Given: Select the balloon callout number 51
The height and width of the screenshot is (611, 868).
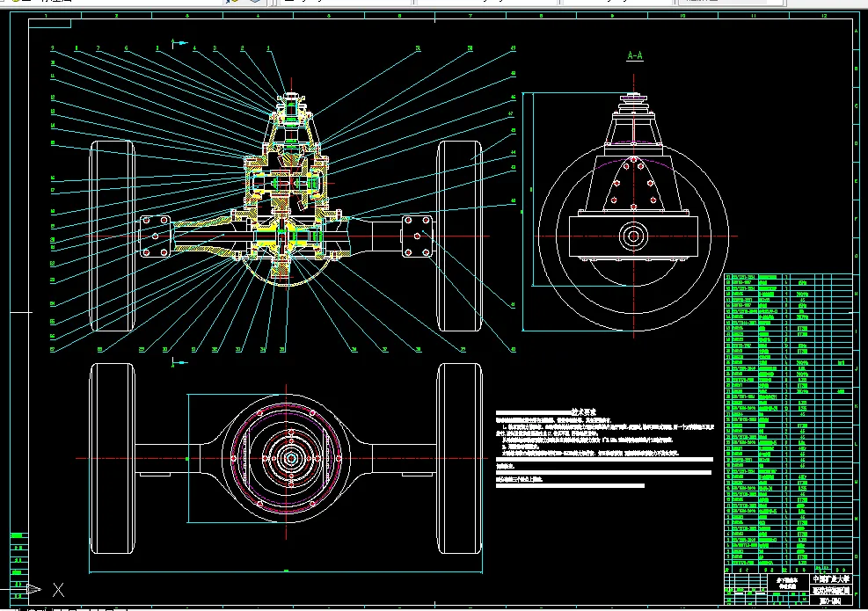Looking at the screenshot, I should 418,48.
